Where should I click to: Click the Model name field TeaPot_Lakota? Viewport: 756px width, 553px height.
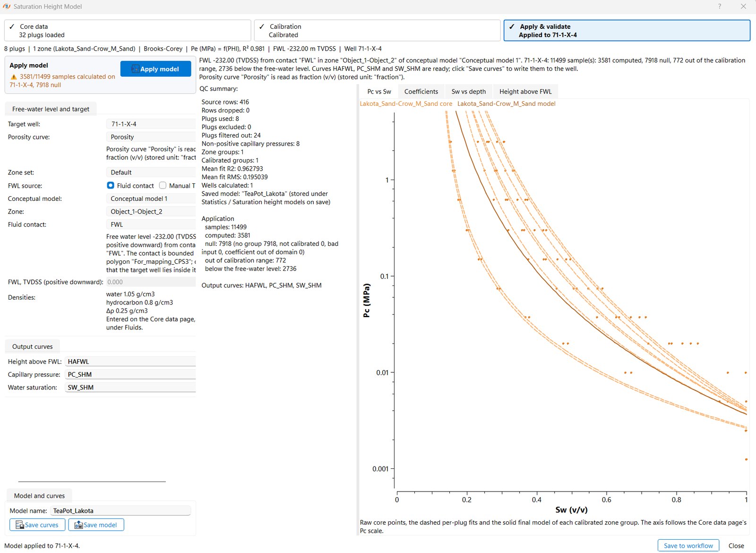120,511
